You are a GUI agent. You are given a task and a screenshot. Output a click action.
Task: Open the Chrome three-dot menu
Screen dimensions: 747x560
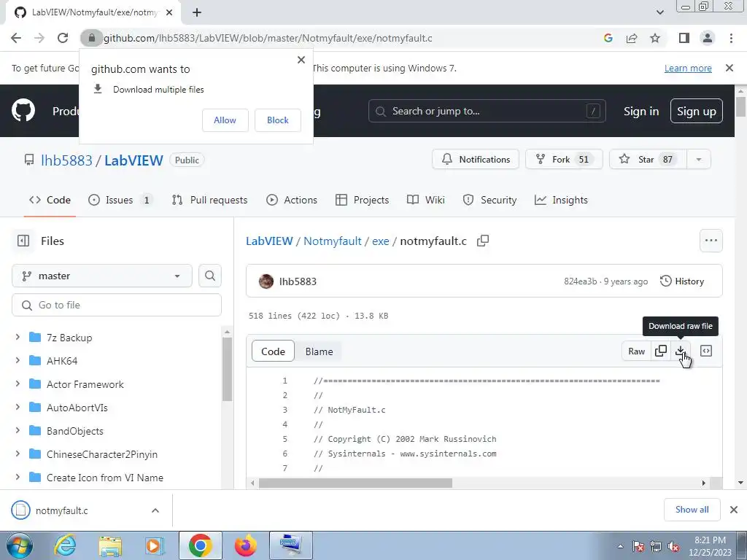731,38
